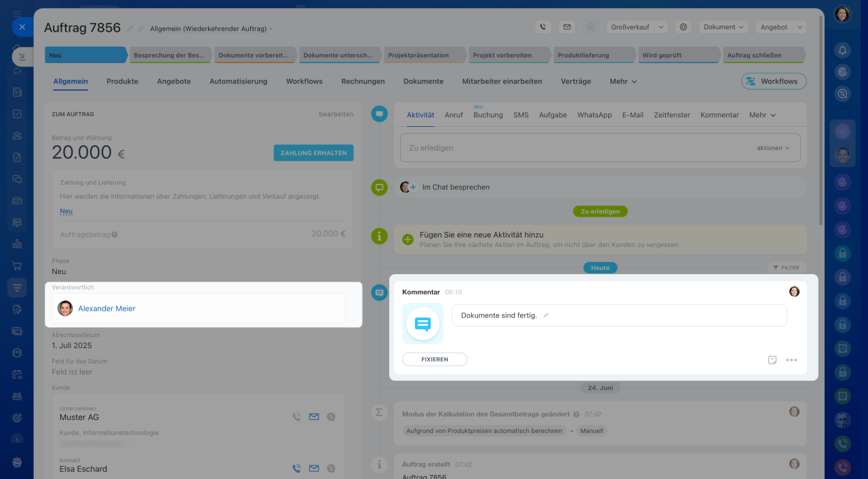Copy the order link via chain icon

[x=140, y=28]
